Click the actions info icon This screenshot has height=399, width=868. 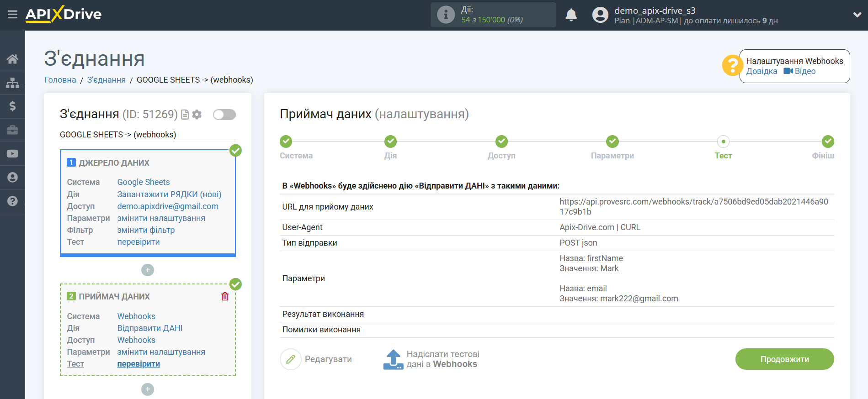446,15
